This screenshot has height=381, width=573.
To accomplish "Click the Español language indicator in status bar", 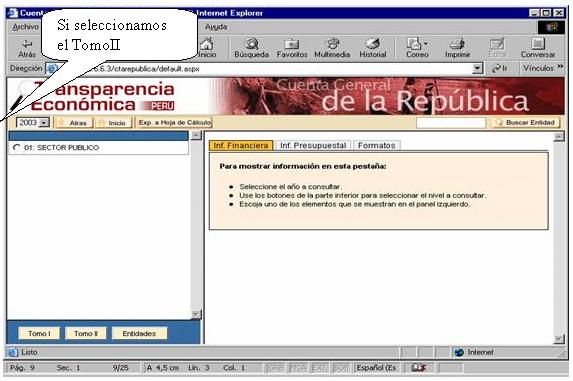I will click(x=376, y=367).
